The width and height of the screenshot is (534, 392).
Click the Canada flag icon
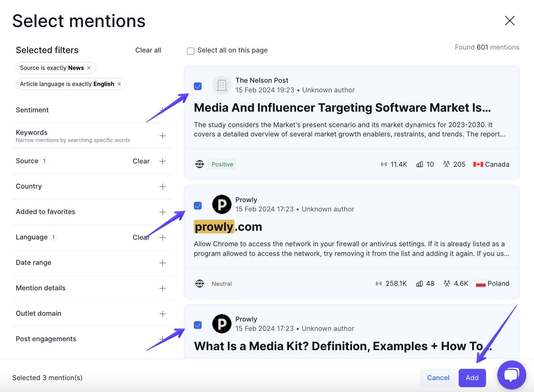pos(478,164)
